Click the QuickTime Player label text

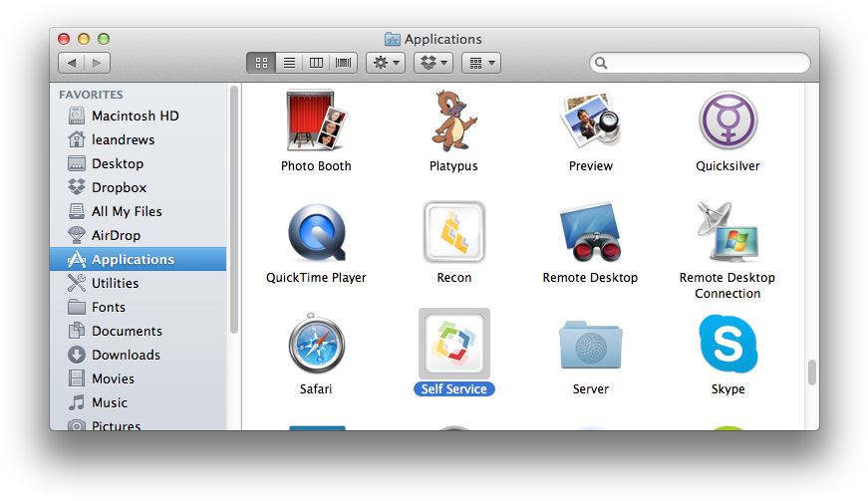pos(316,278)
